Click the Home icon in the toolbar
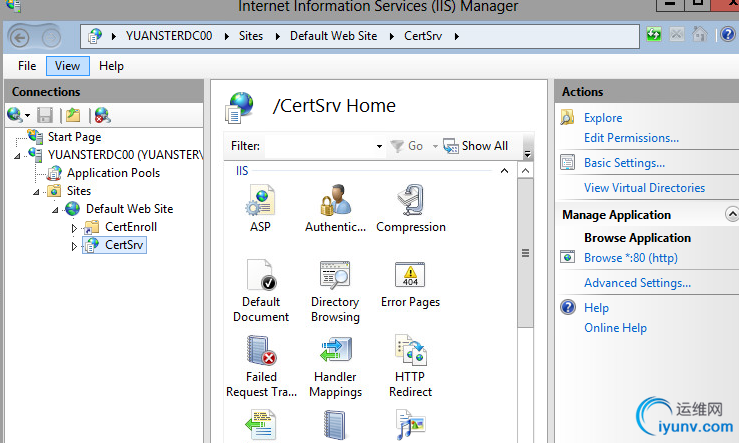Image resolution: width=739 pixels, height=443 pixels. pyautogui.click(x=699, y=34)
